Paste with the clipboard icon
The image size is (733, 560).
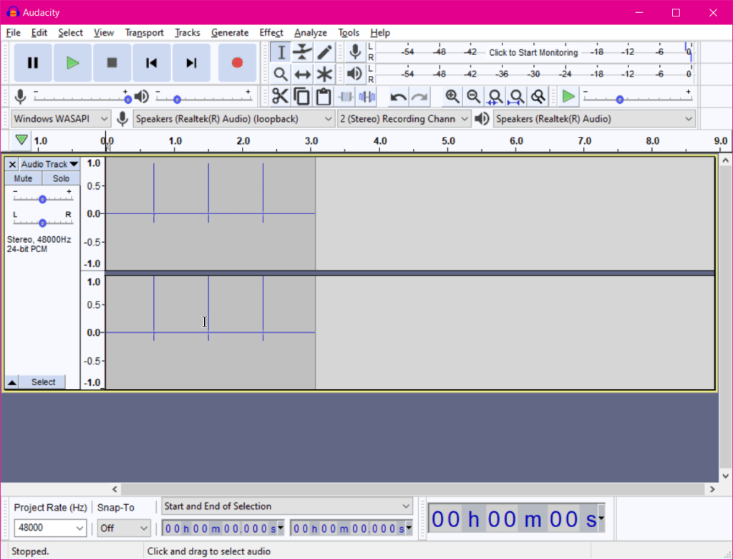click(323, 97)
